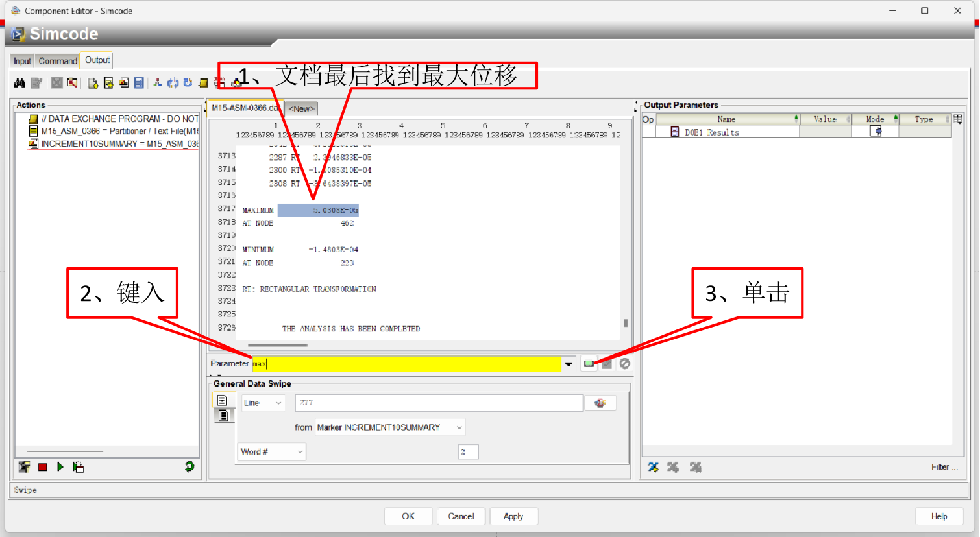The height and width of the screenshot is (537, 980).
Task: Click the column chooser icon in Output Parameters
Action: [x=958, y=119]
